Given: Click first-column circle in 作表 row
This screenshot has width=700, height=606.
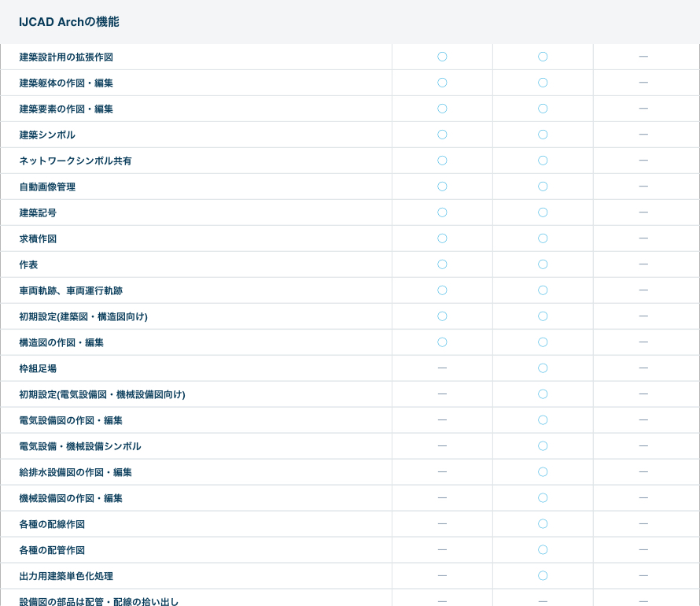Looking at the screenshot, I should tap(442, 264).
